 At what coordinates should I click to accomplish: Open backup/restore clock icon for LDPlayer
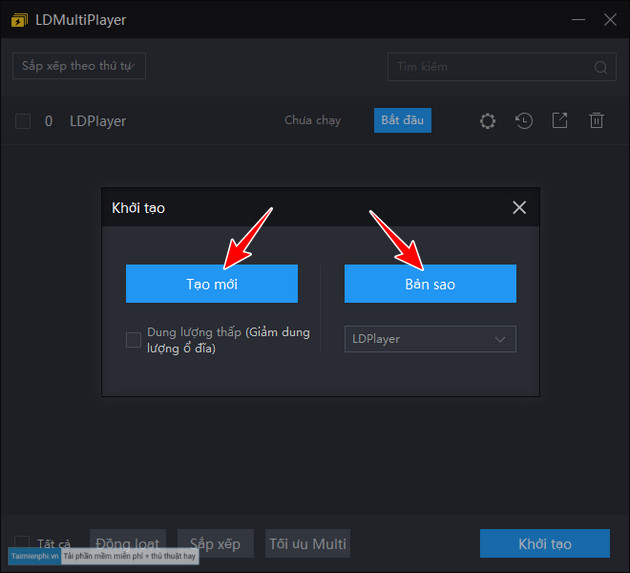click(524, 121)
